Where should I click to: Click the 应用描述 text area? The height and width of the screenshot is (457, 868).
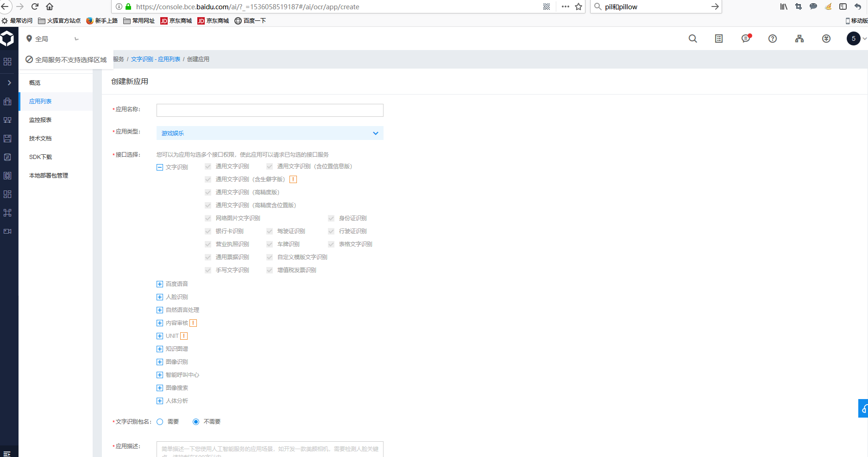tap(270, 449)
